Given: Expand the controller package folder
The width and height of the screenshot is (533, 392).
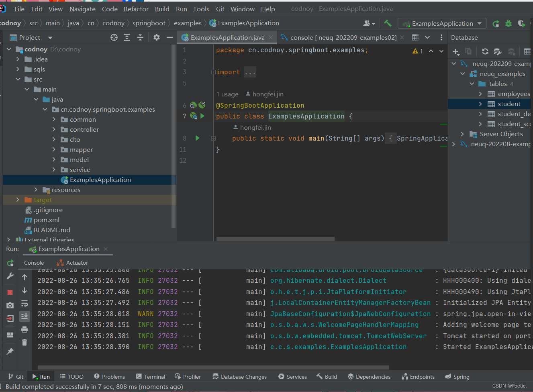Looking at the screenshot, I should coord(54,129).
